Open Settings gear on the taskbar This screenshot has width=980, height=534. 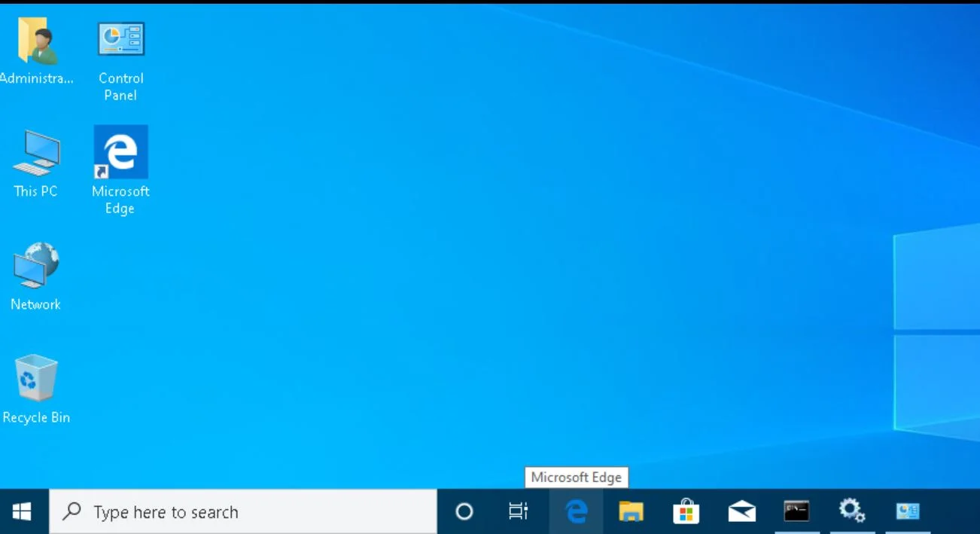(x=852, y=512)
